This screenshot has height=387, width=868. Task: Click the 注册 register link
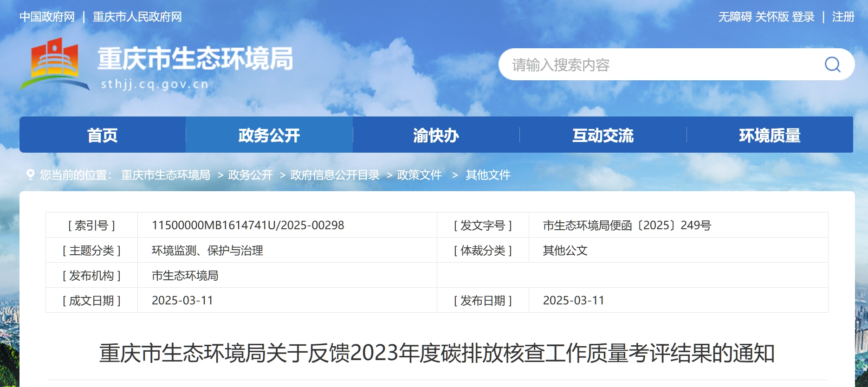[x=843, y=17]
